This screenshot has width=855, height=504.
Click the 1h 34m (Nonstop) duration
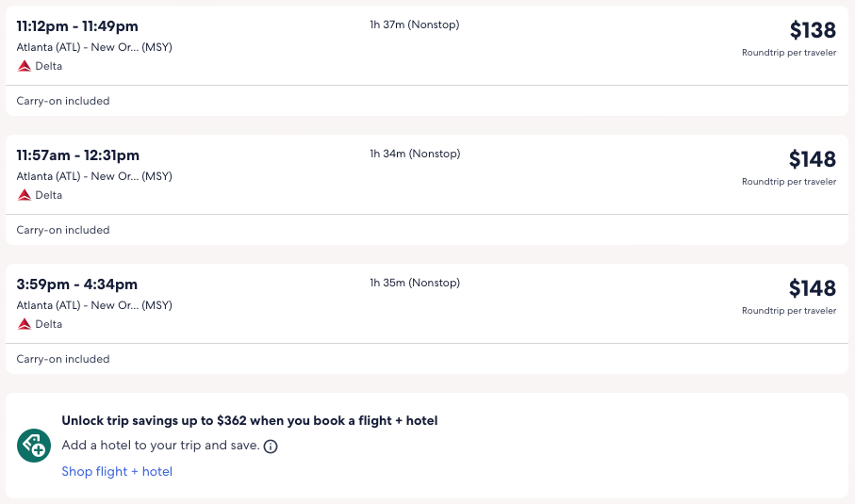pyautogui.click(x=415, y=154)
